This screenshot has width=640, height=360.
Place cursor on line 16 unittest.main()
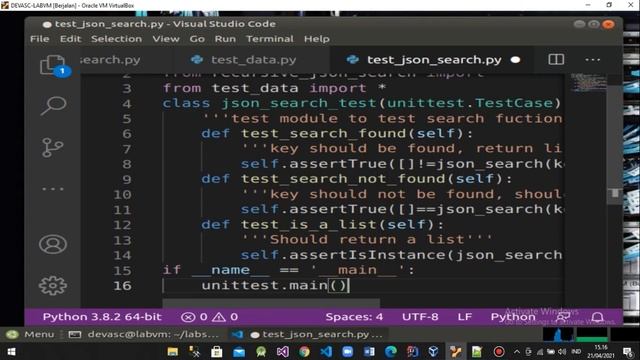(x=275, y=285)
